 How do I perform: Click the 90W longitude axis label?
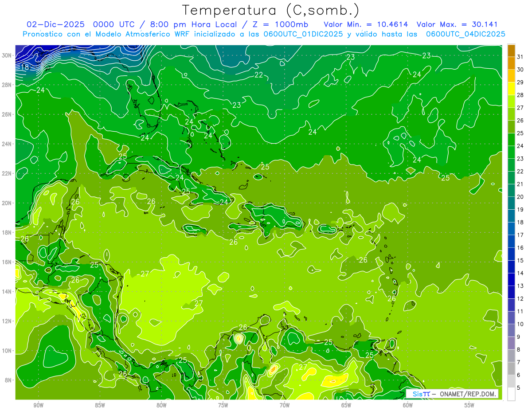click(x=38, y=405)
